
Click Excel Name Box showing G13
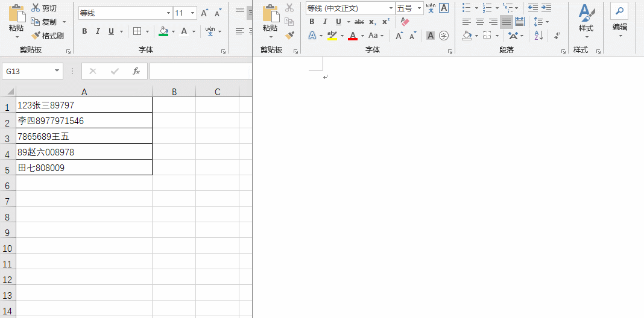pos(33,72)
